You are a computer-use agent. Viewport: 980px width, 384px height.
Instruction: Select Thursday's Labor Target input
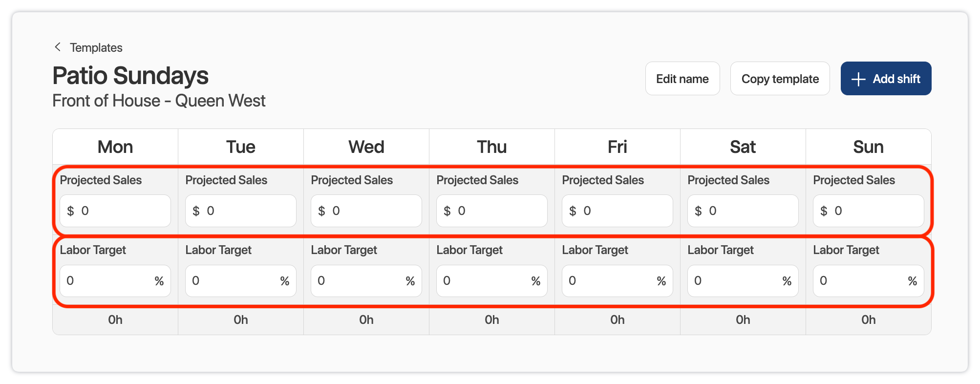(x=487, y=281)
